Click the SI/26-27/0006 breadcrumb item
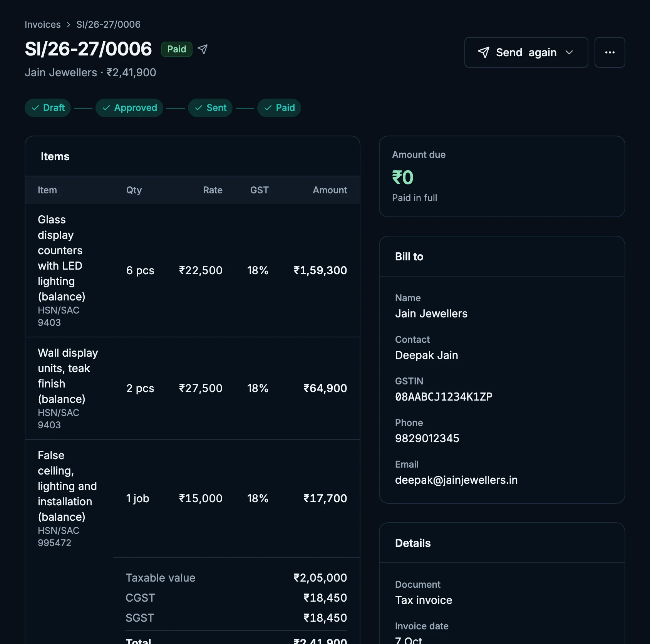650x644 pixels. click(108, 25)
